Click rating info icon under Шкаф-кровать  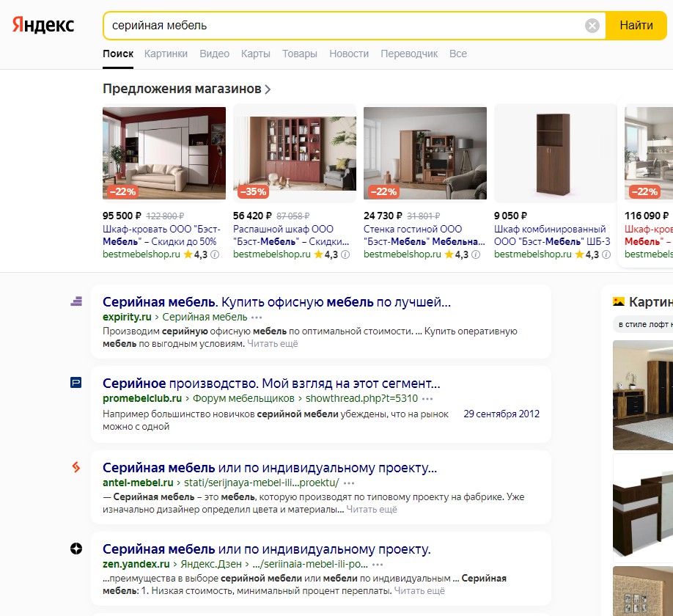(215, 254)
